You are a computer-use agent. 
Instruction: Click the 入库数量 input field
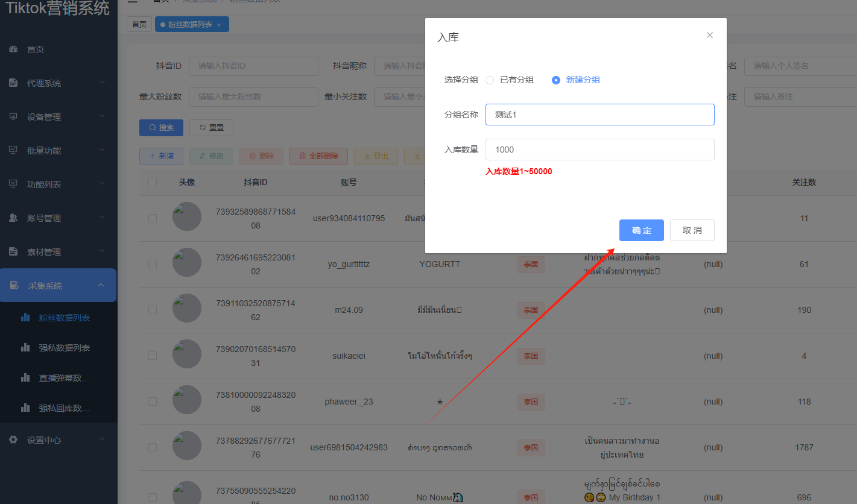click(600, 150)
